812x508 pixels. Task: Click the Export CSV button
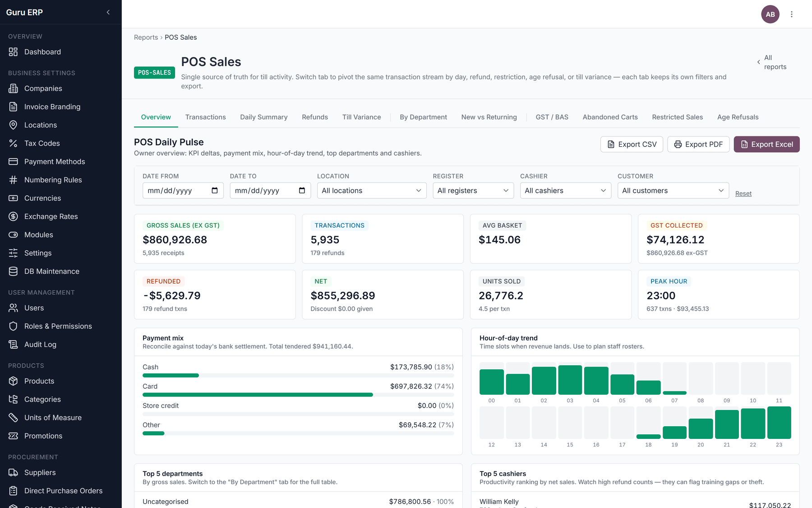click(632, 144)
